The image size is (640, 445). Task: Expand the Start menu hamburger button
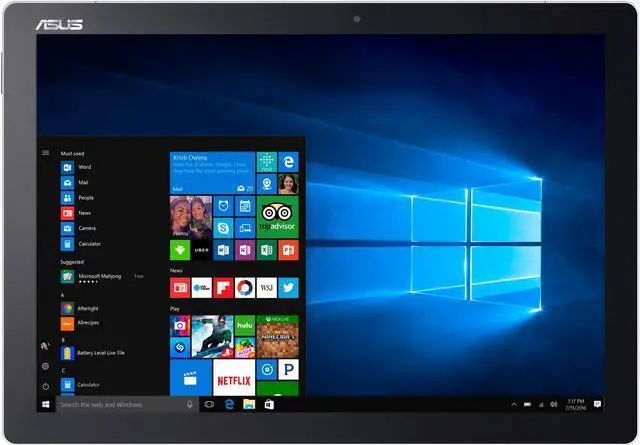click(x=45, y=153)
